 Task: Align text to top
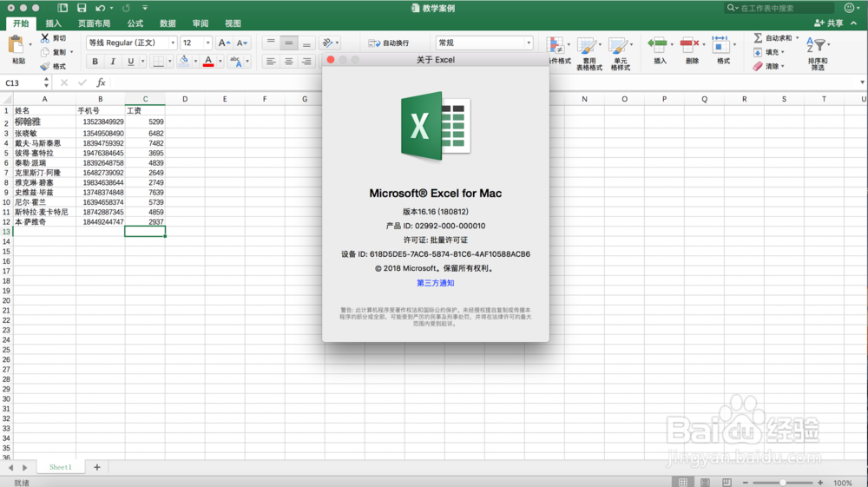point(271,43)
